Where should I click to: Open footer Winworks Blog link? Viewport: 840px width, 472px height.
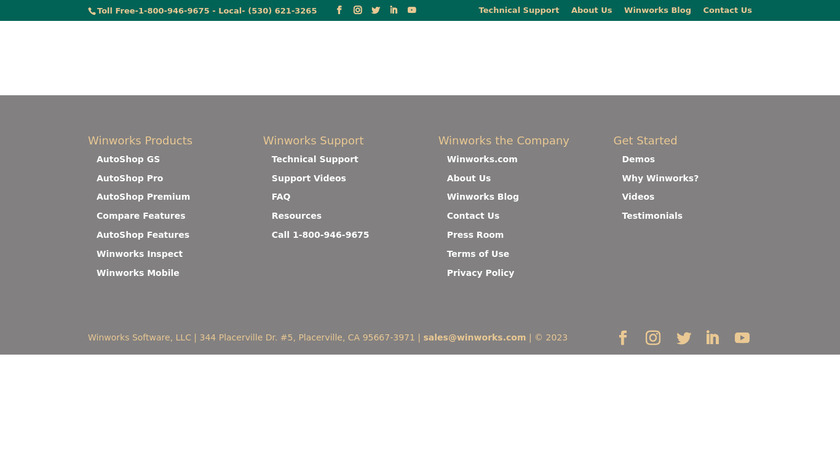tap(483, 197)
